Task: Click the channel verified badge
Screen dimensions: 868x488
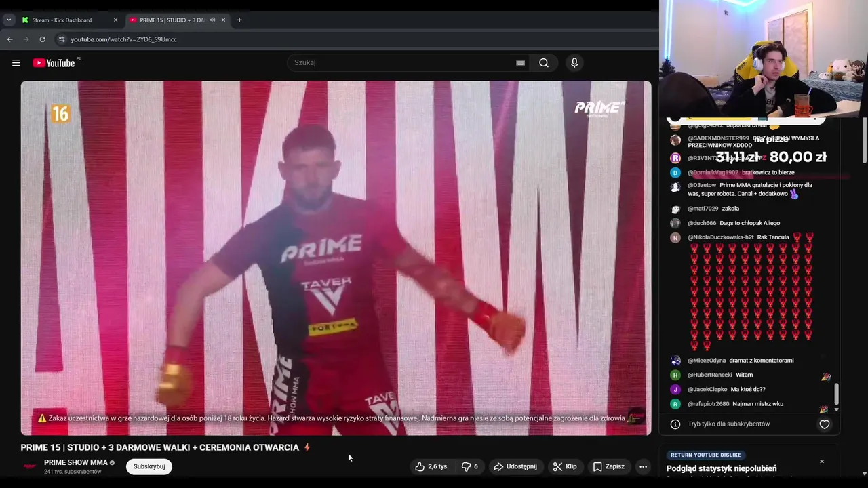Action: pos(112,463)
